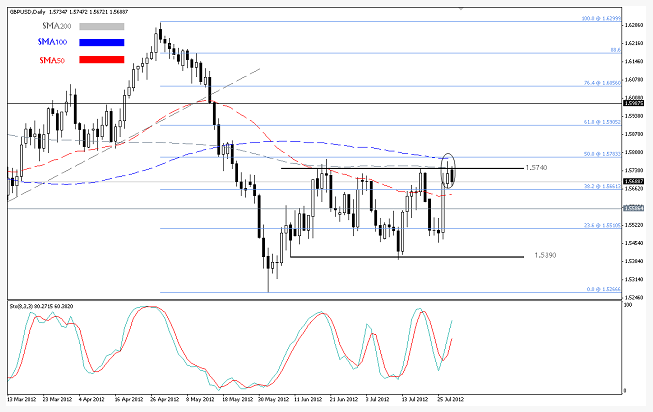Click the 76.4 Fibonacci level label
653x412 pixels.
point(602,83)
